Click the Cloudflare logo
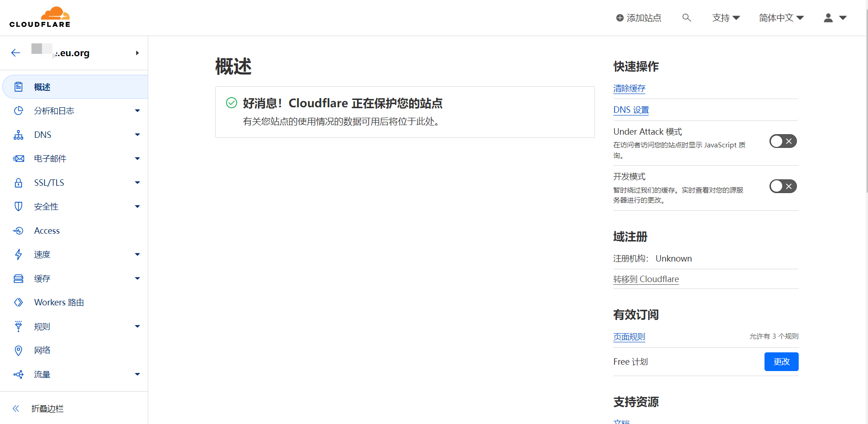 tap(40, 17)
